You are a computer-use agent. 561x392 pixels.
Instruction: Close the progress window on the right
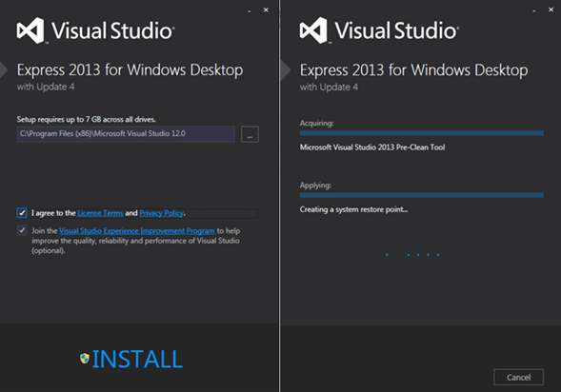pyautogui.click(x=551, y=10)
